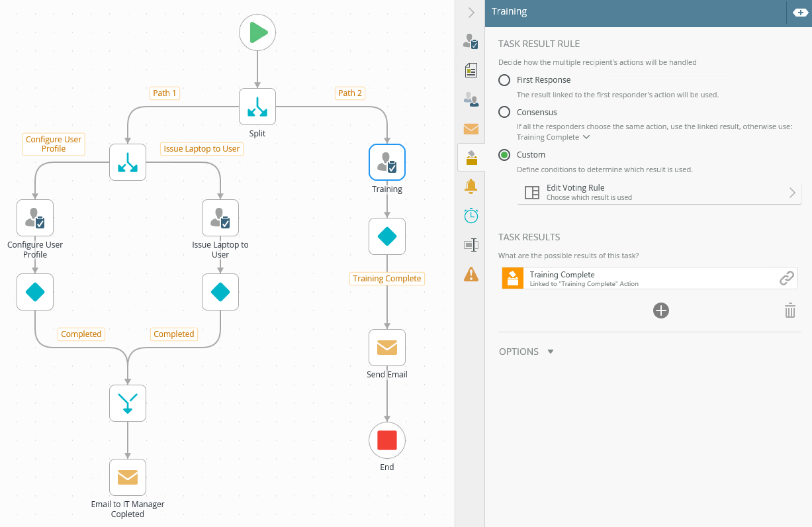The height and width of the screenshot is (527, 812).
Task: Open the Send Email action under Training
Action: point(386,347)
